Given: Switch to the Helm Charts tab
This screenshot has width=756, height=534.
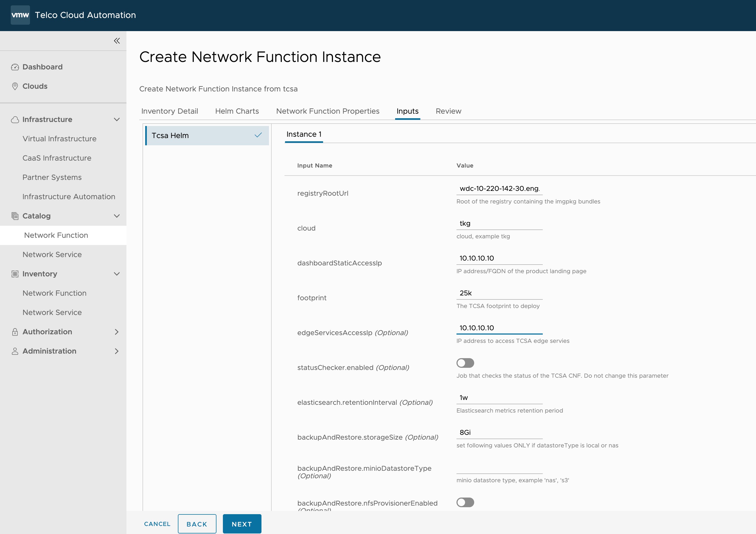Looking at the screenshot, I should click(237, 111).
